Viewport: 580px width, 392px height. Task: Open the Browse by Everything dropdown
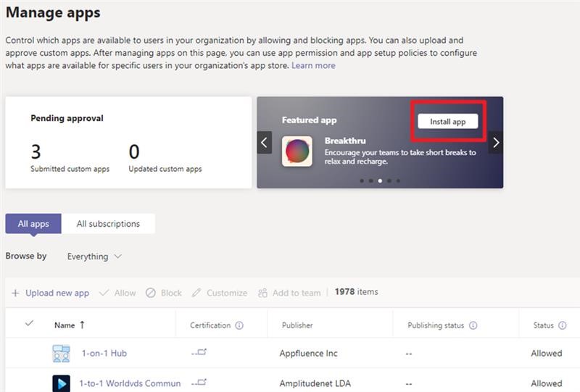tap(94, 257)
